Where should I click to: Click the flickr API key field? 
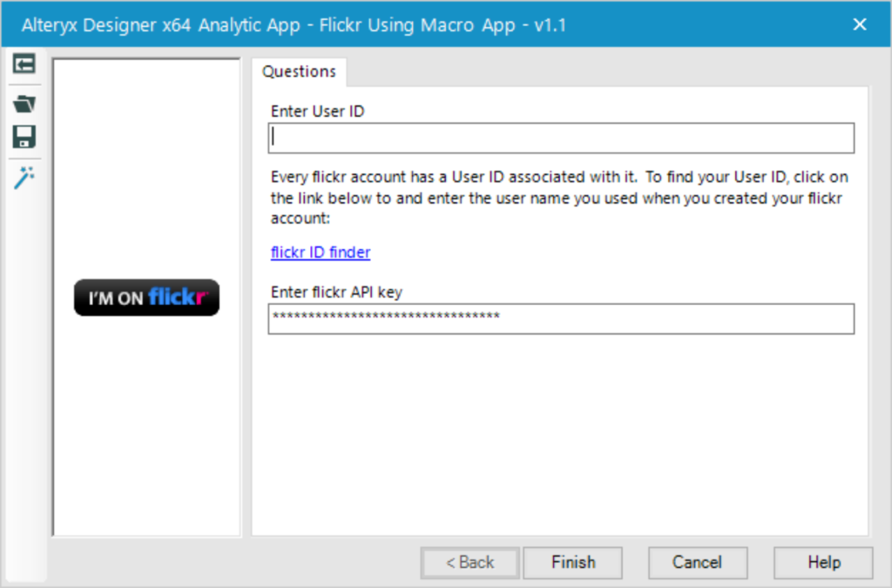pyautogui.click(x=561, y=319)
